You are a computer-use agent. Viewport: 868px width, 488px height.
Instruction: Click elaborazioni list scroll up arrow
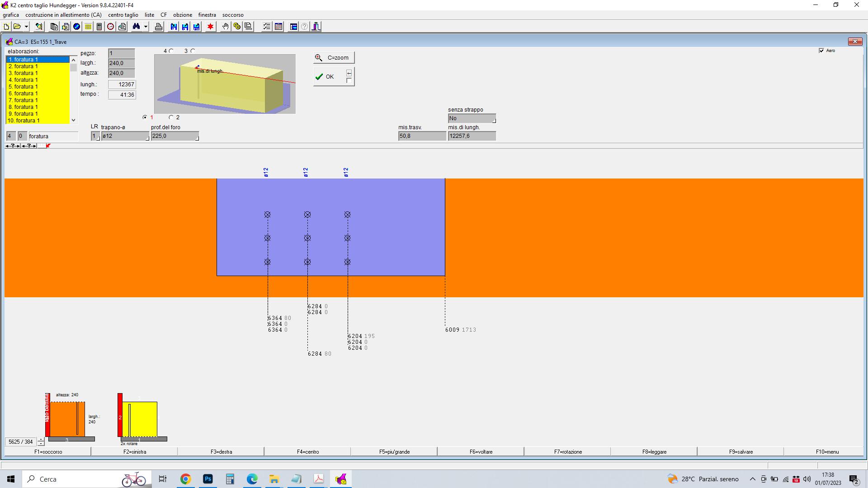click(73, 60)
